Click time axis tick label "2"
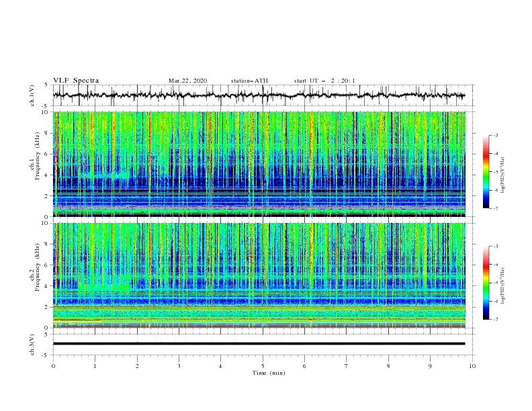 137,366
